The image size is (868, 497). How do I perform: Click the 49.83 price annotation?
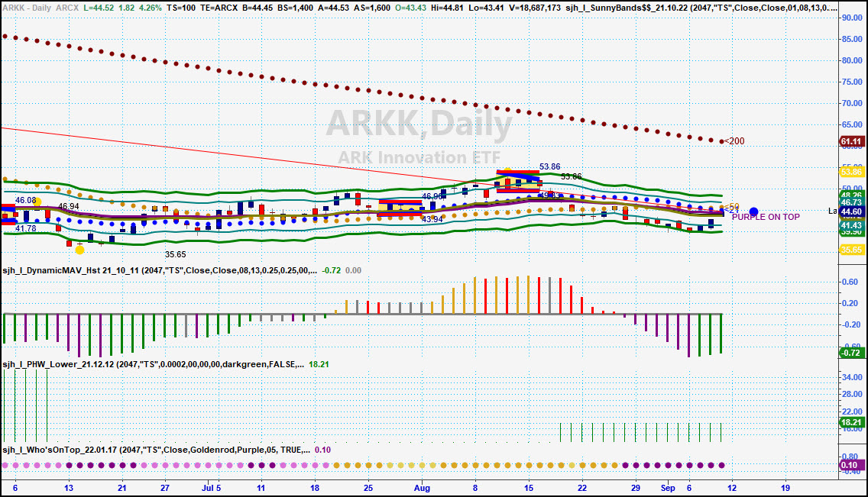coord(549,195)
